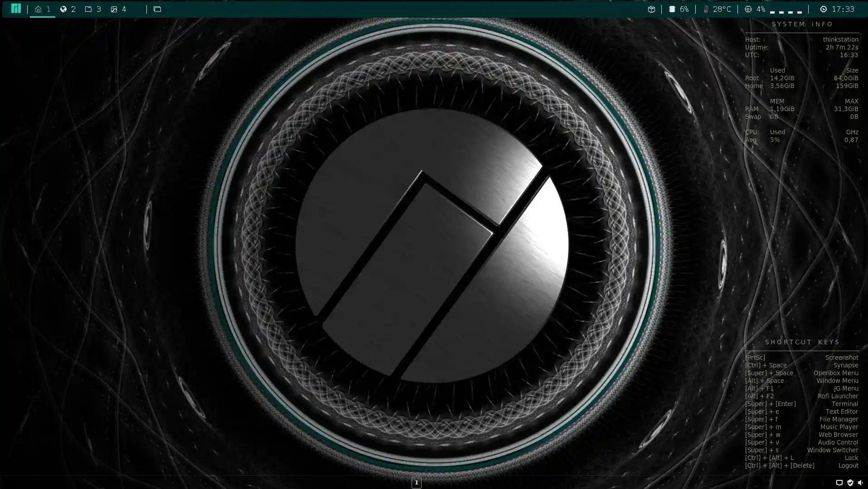
Task: Open the calendar by clicking the time
Action: [843, 9]
